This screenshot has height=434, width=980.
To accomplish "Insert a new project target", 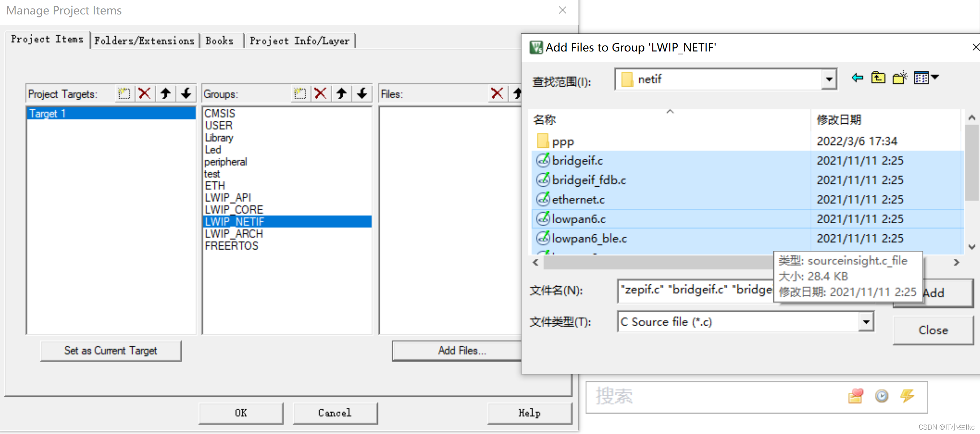I will click(x=124, y=94).
